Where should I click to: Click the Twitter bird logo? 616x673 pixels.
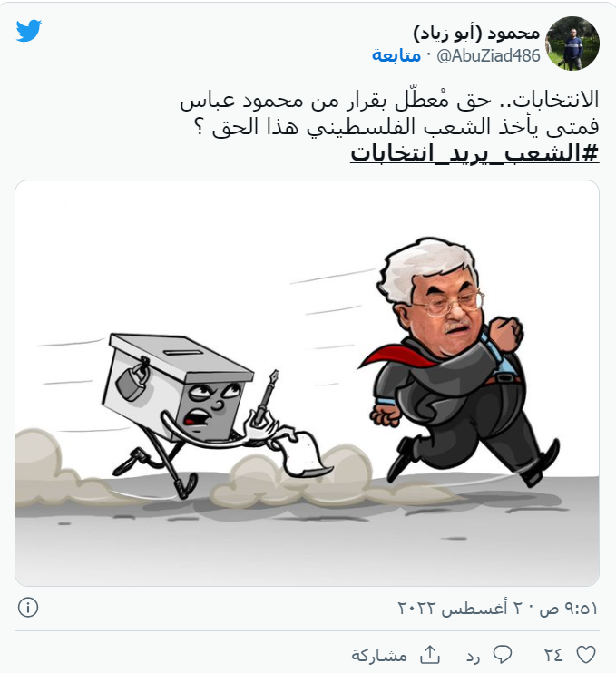point(29,31)
